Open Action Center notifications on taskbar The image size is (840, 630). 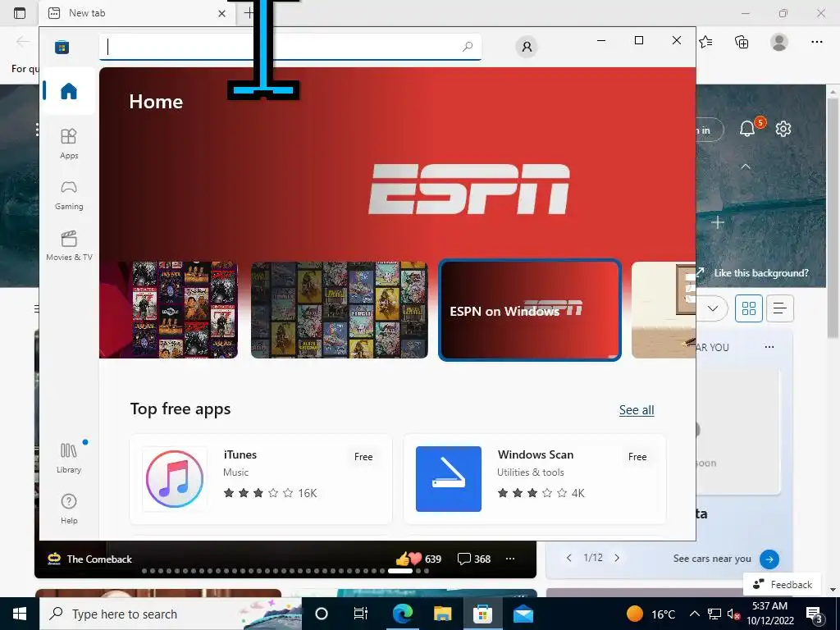pos(815,614)
